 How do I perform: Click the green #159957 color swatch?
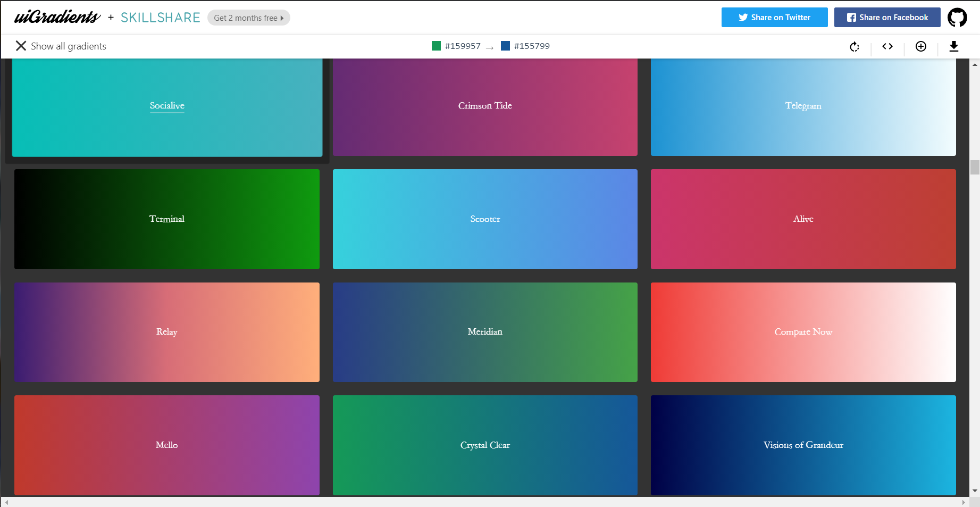(437, 46)
